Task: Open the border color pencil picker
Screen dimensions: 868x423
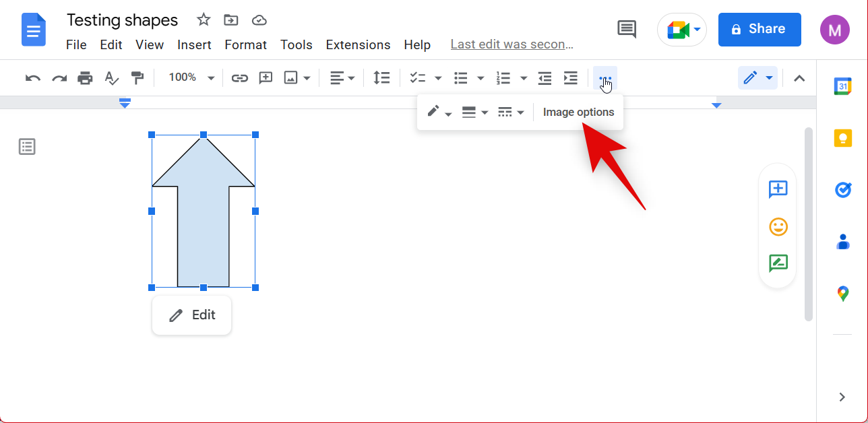Action: coord(439,112)
